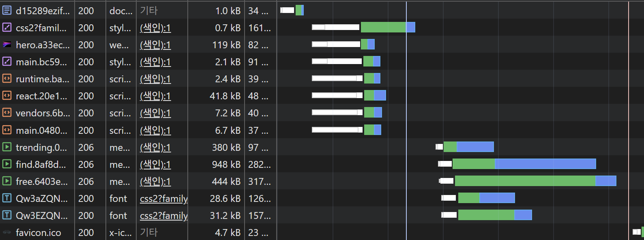Select the Qw3EZQN font request name
The height and width of the screenshot is (240, 644).
click(42, 216)
